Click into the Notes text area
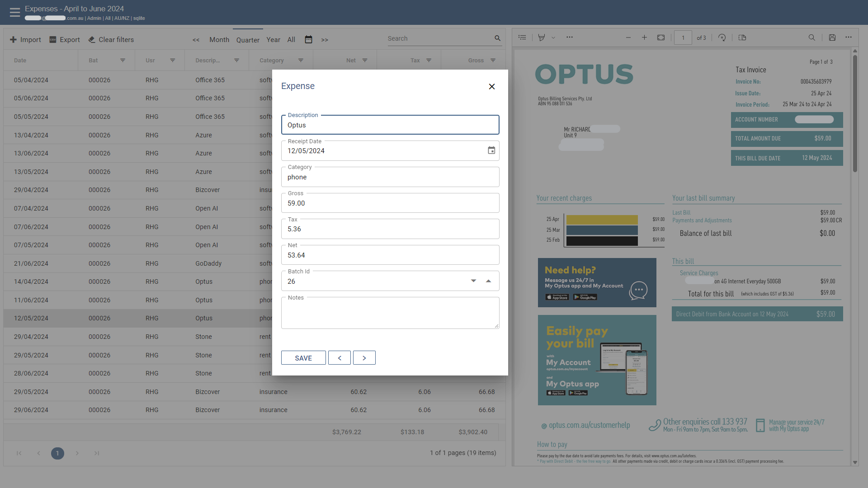868x488 pixels. (x=390, y=314)
